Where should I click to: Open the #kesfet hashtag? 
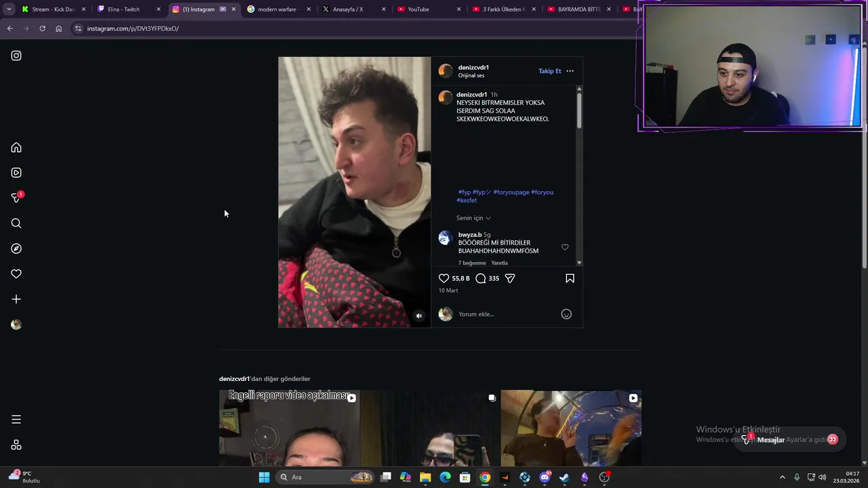point(467,201)
